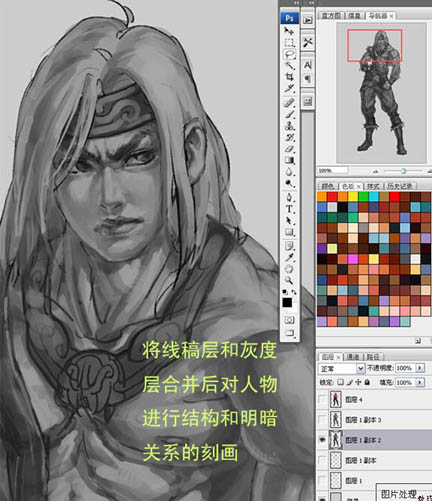Click the navigator zoom out button
432x501 pixels.
[376, 171]
